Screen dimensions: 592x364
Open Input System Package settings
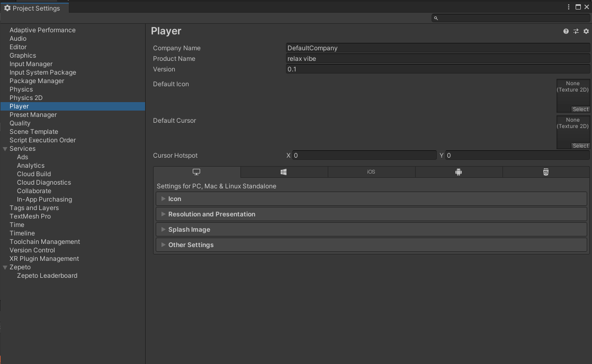click(x=43, y=72)
